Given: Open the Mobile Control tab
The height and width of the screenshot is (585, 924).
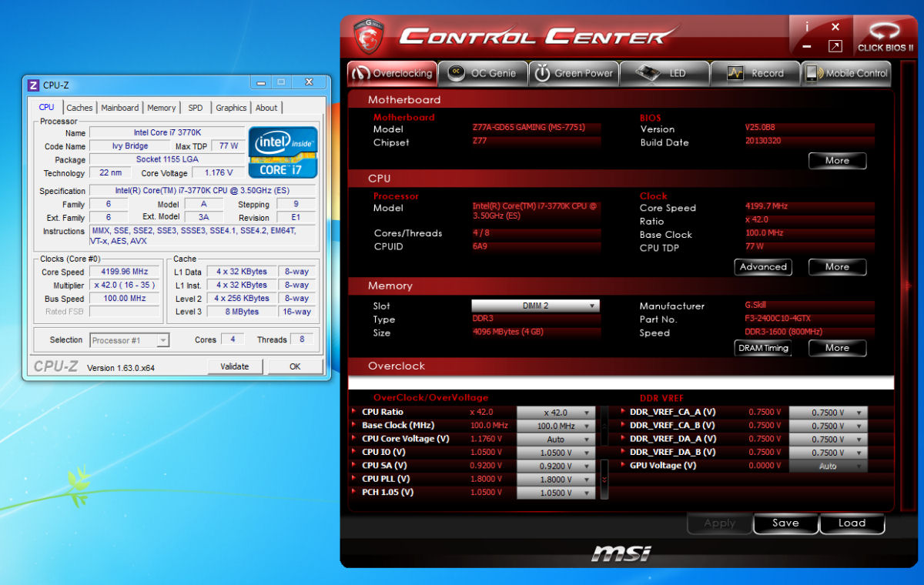Looking at the screenshot, I should (846, 73).
